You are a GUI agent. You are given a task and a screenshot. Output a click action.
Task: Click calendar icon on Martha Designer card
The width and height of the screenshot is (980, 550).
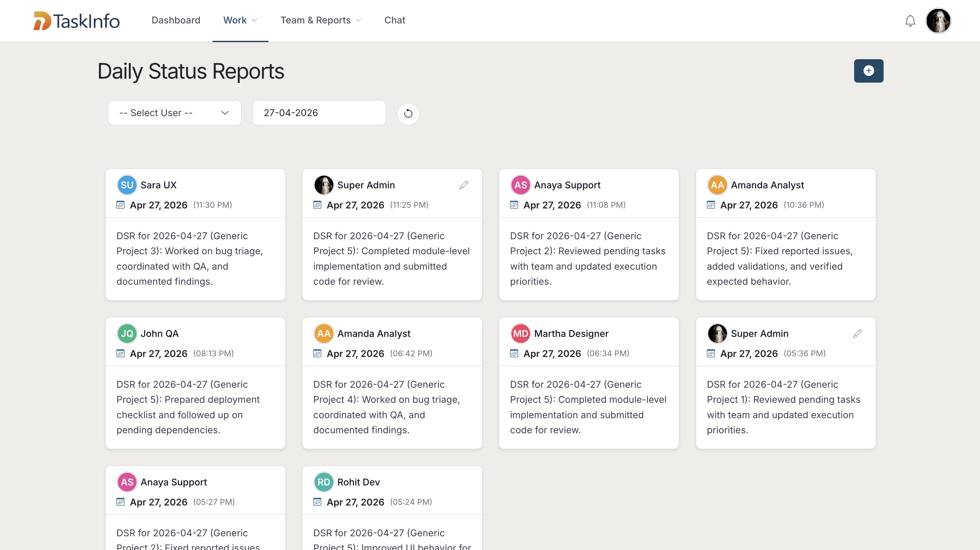click(514, 353)
